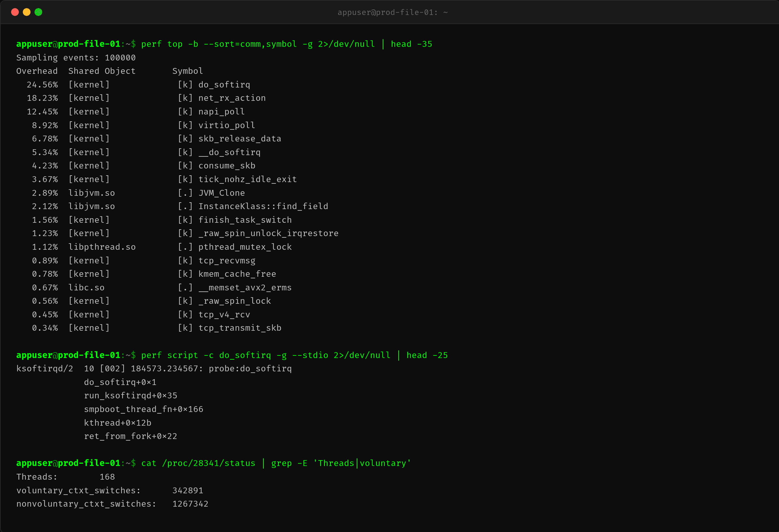This screenshot has height=532, width=779.
Task: Click the 'tcp_transmit_skb' symbol
Action: (240, 328)
